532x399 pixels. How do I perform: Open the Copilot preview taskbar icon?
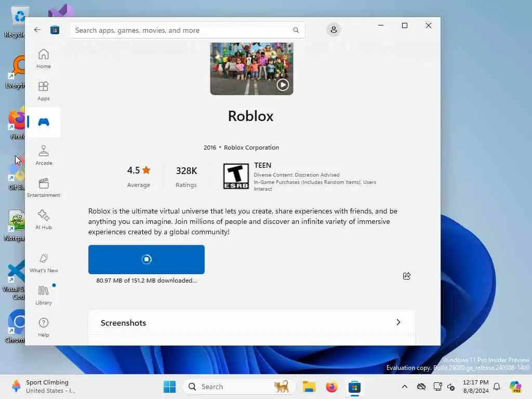coord(515,387)
